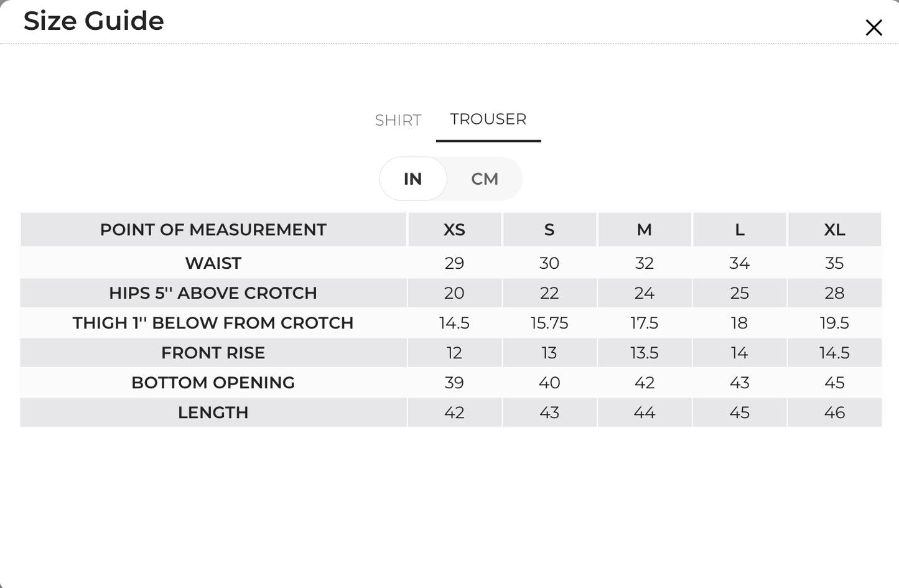This screenshot has width=899, height=588.
Task: Select the IN unit option
Action: [413, 179]
